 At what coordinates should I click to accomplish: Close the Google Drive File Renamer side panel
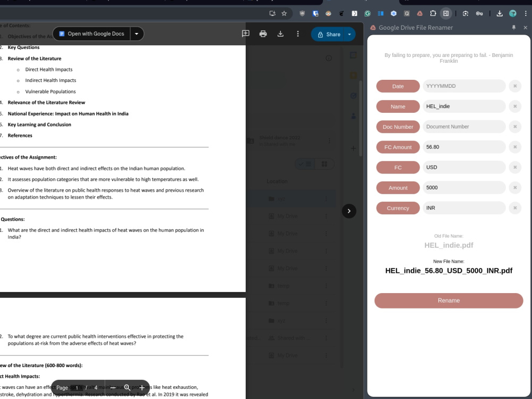coord(525,28)
